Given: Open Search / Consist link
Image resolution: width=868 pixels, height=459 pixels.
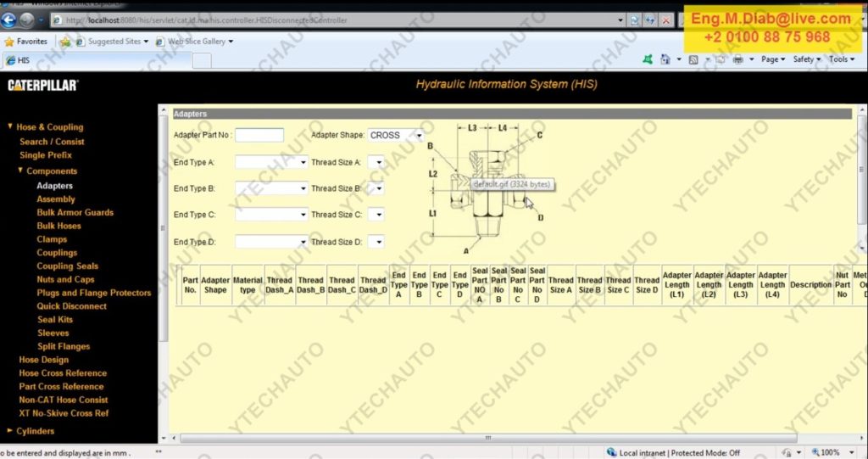Looking at the screenshot, I should (52, 142).
